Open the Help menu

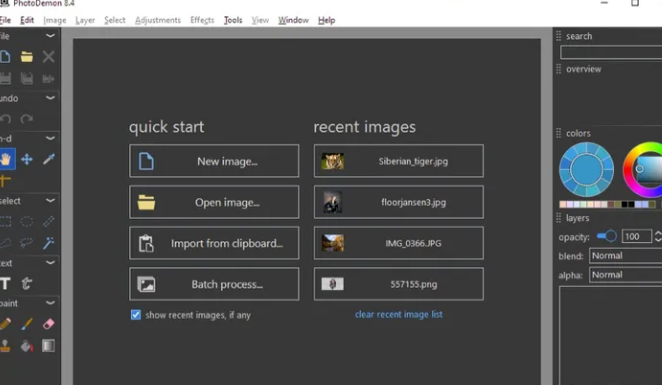click(x=326, y=20)
